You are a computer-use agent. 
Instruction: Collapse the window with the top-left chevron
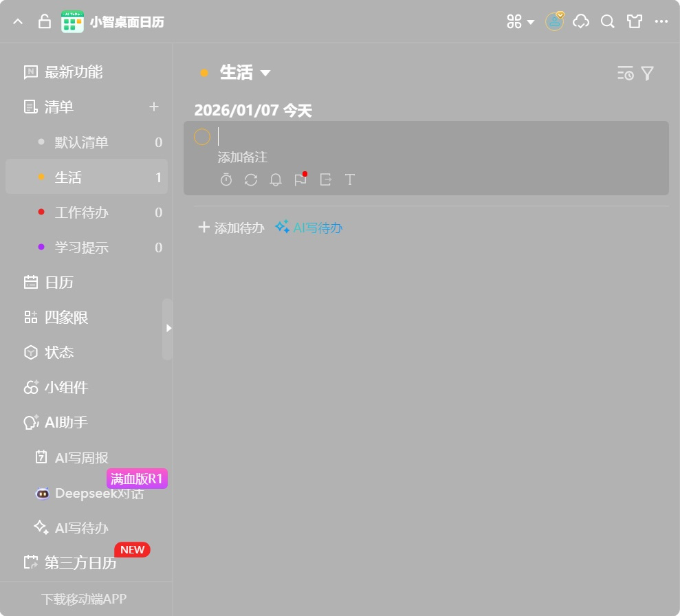(x=18, y=22)
